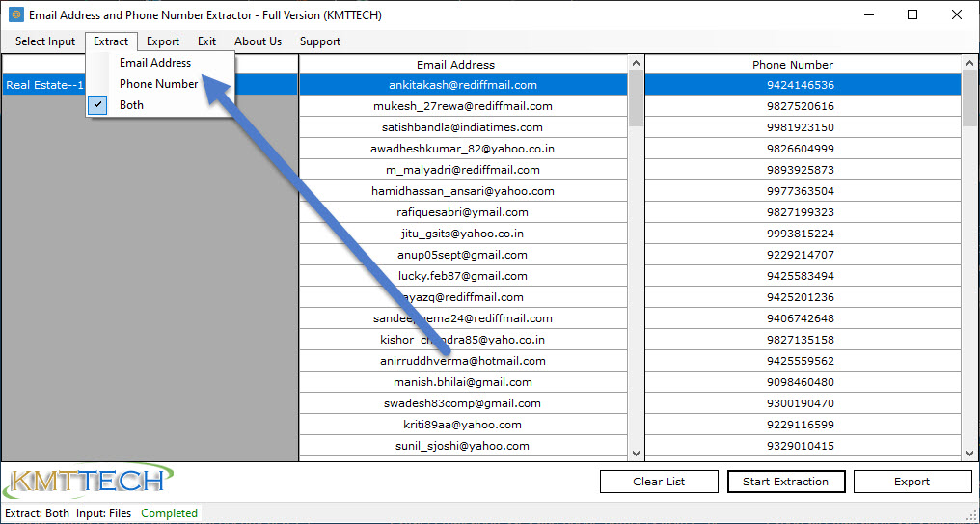Click the KMTTECH logo
The height and width of the screenshot is (524, 980).
[88, 481]
